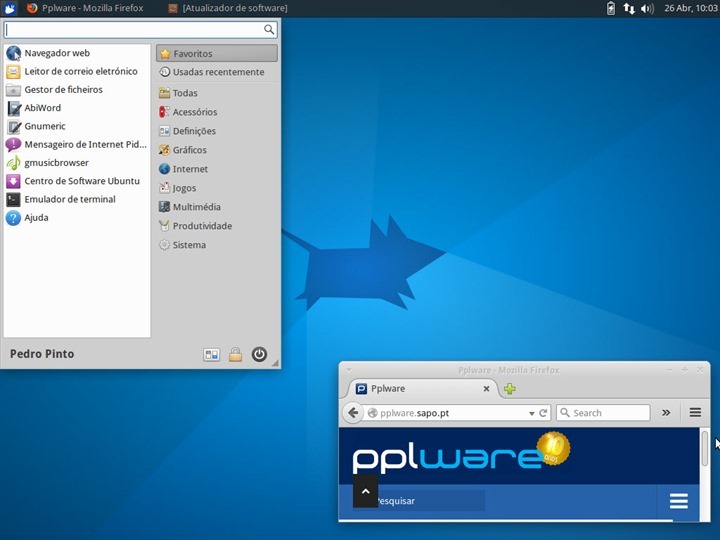
Task: Launch Emulador de terminal
Action: tap(77, 199)
